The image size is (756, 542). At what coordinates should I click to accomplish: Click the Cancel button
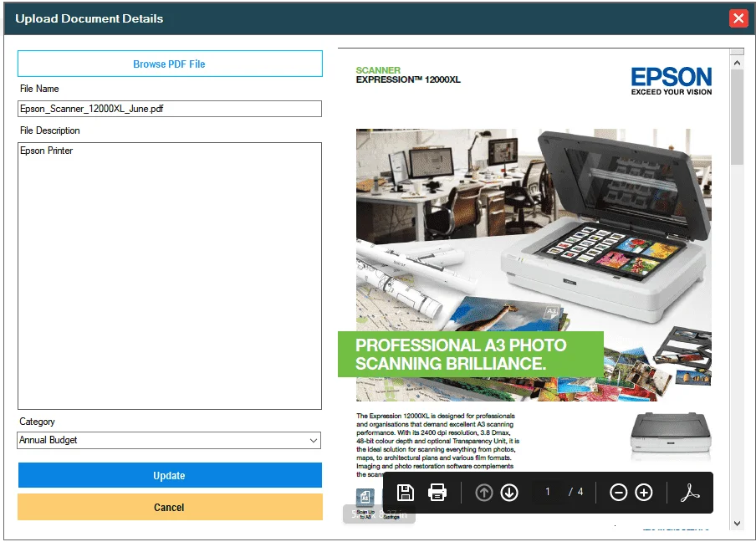click(170, 507)
